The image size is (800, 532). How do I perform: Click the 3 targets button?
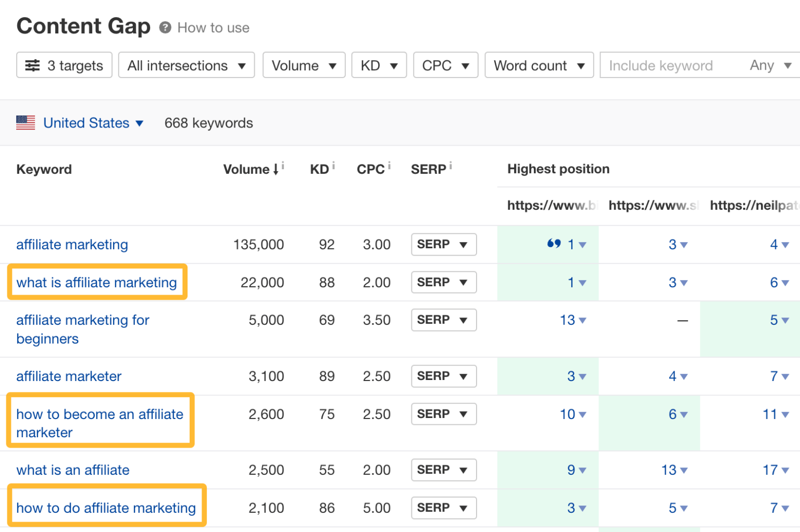(x=64, y=65)
